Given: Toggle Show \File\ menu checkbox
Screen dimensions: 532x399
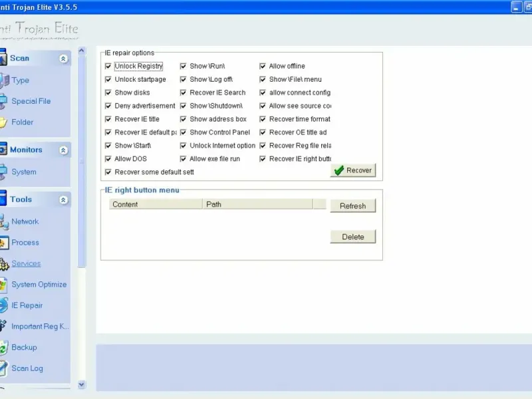Looking at the screenshot, I should point(263,79).
